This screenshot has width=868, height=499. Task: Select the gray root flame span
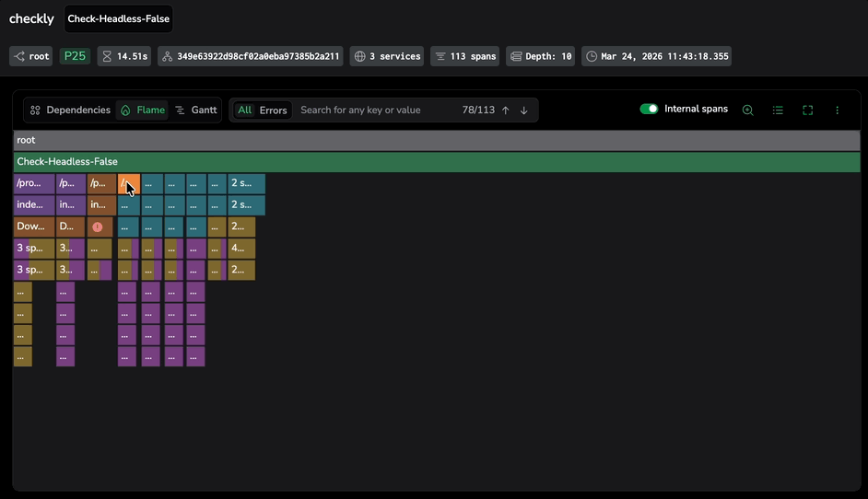437,140
